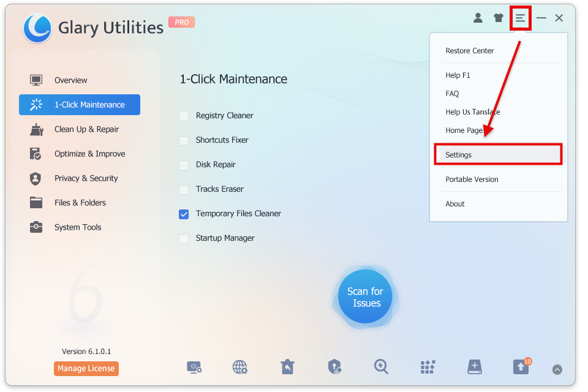Click the grid of squares apps icon
The image size is (588, 392).
[428, 367]
